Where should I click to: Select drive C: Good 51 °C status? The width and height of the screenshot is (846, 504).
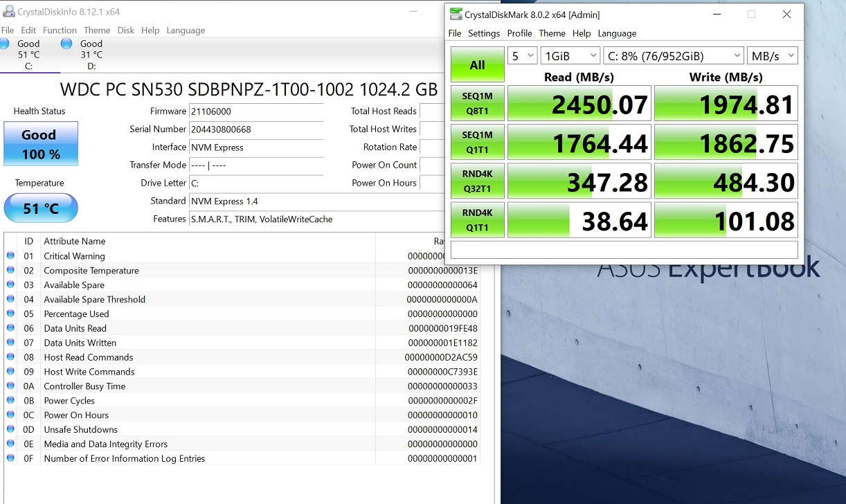point(29,54)
